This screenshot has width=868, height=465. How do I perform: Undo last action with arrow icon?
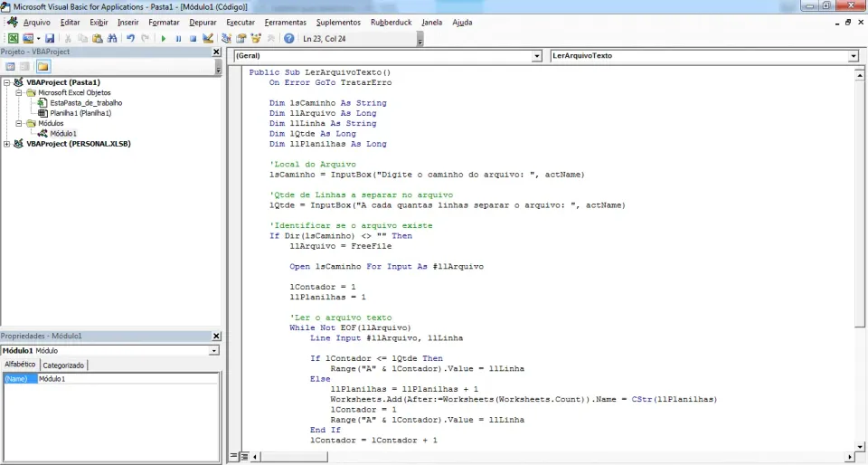130,38
